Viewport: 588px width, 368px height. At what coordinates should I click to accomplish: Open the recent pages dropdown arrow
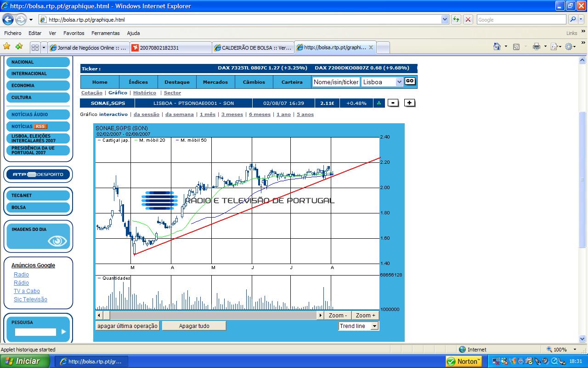click(x=31, y=20)
